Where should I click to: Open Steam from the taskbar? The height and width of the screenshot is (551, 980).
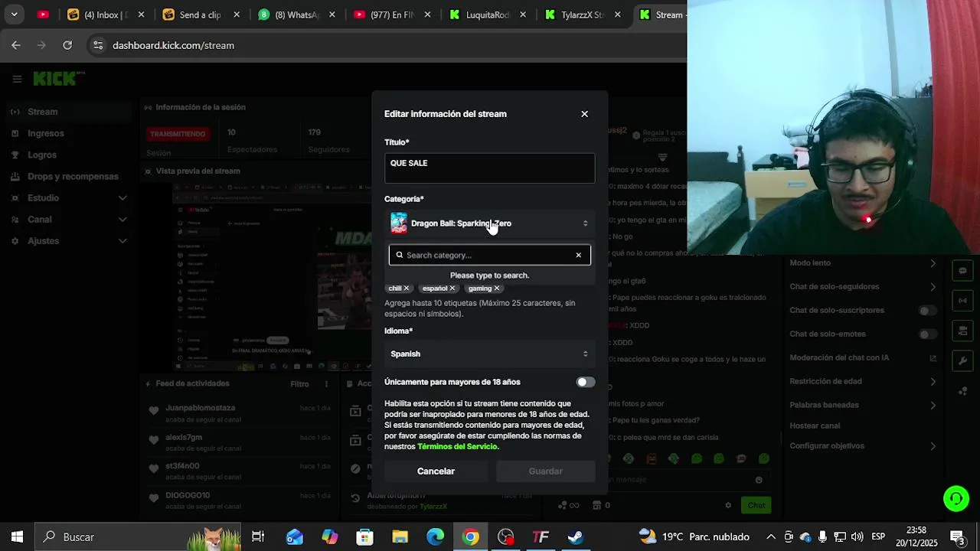click(x=576, y=537)
